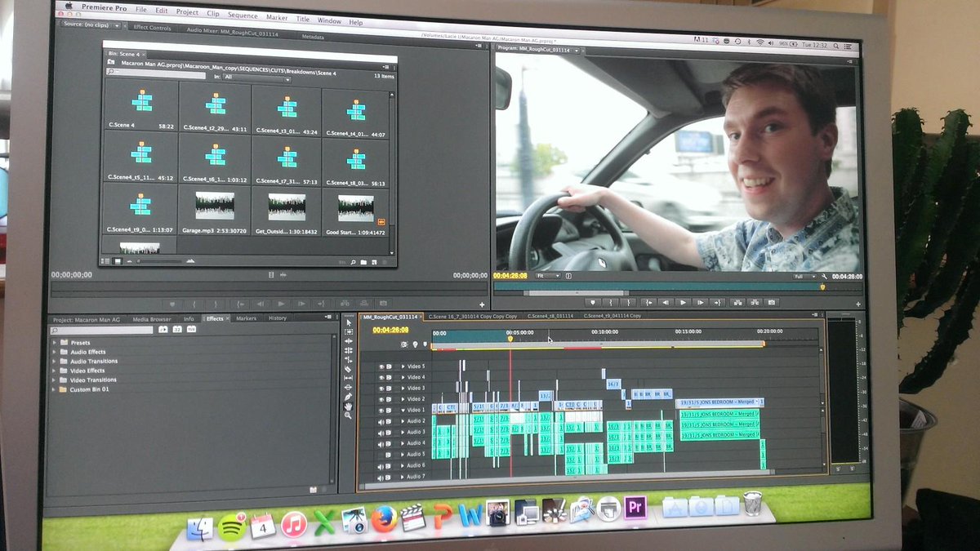Select the Ripple Edit tool
The height and width of the screenshot is (551, 980).
(348, 341)
